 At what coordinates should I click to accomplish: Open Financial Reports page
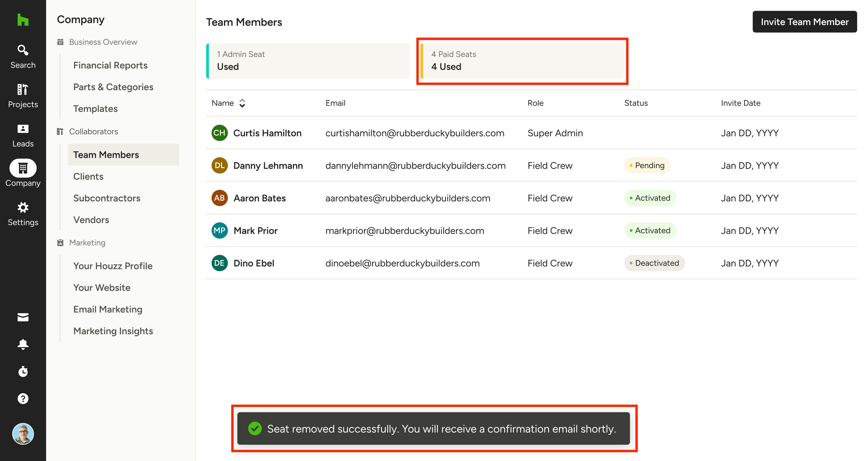click(x=110, y=65)
